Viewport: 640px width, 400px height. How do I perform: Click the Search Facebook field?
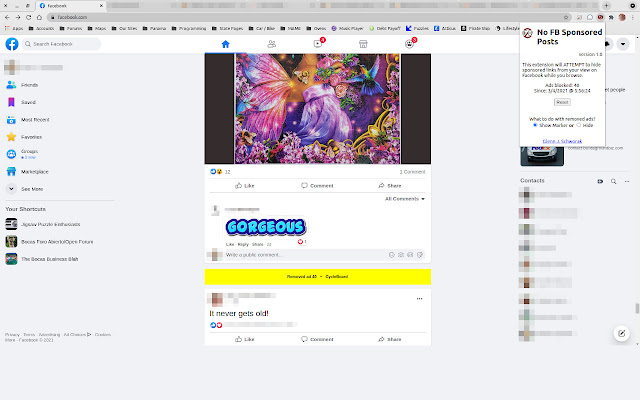pyautogui.click(x=61, y=44)
